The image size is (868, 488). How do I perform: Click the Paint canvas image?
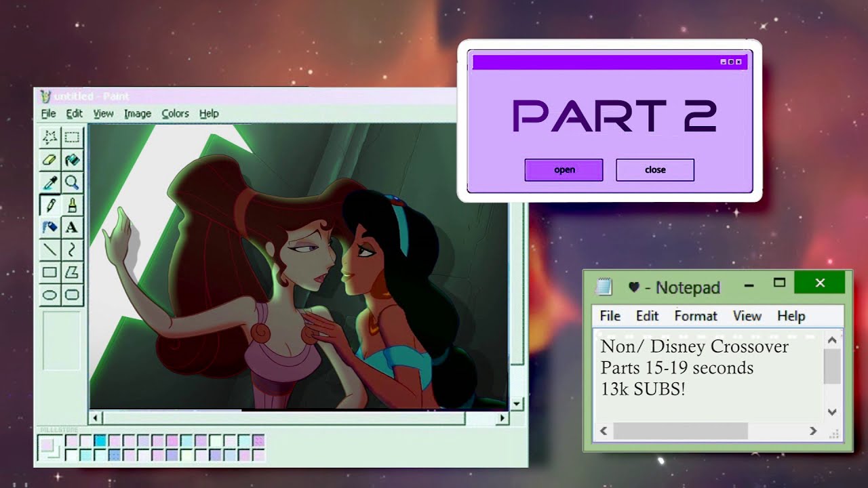point(298,266)
